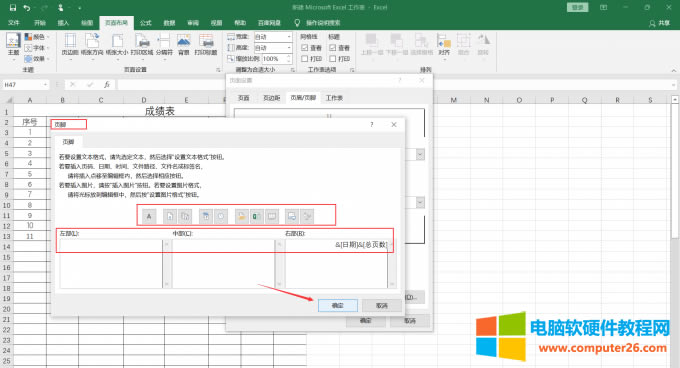
Task: Open the 公式 ribbon tab
Action: click(x=146, y=23)
